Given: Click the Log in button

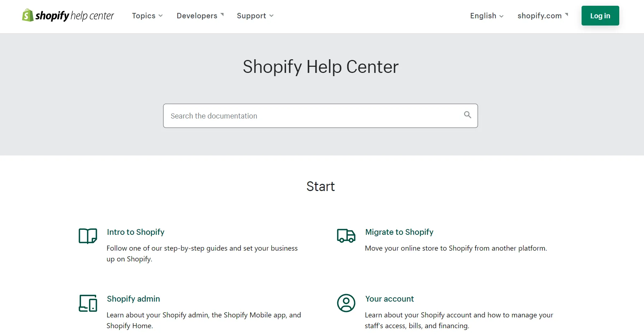Looking at the screenshot, I should (x=600, y=16).
